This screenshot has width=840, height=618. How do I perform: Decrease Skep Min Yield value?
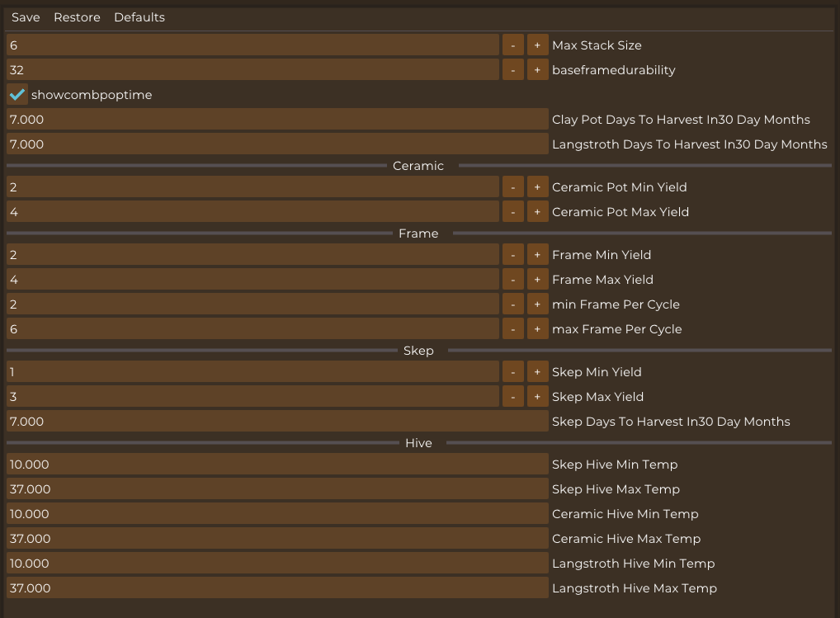tap(512, 372)
